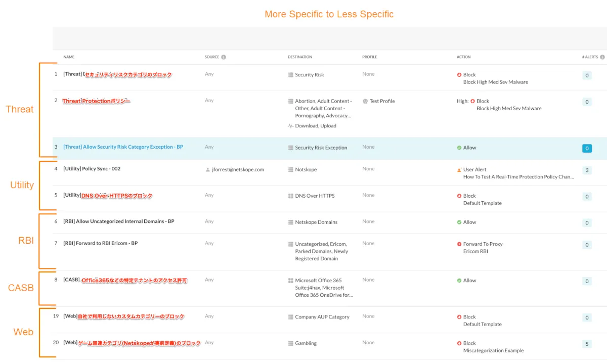Sort by the ACTION column header
Image resolution: width=607 pixels, height=364 pixels.
464,57
